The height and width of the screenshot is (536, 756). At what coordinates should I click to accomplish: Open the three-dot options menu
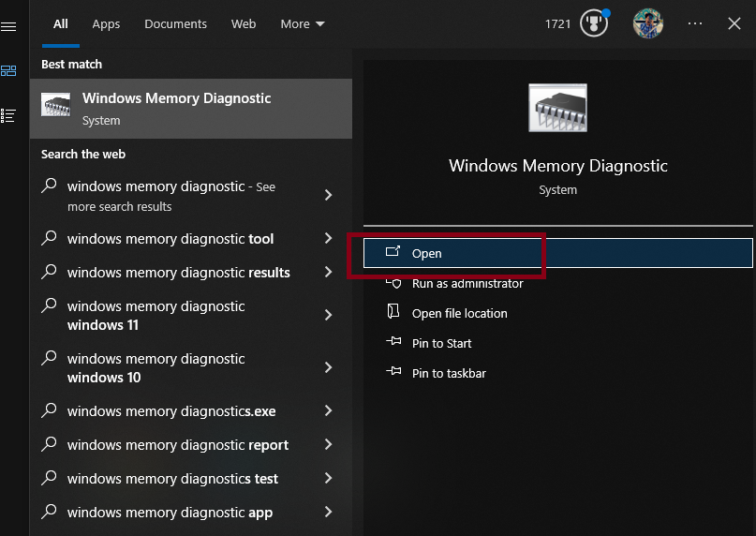point(695,24)
